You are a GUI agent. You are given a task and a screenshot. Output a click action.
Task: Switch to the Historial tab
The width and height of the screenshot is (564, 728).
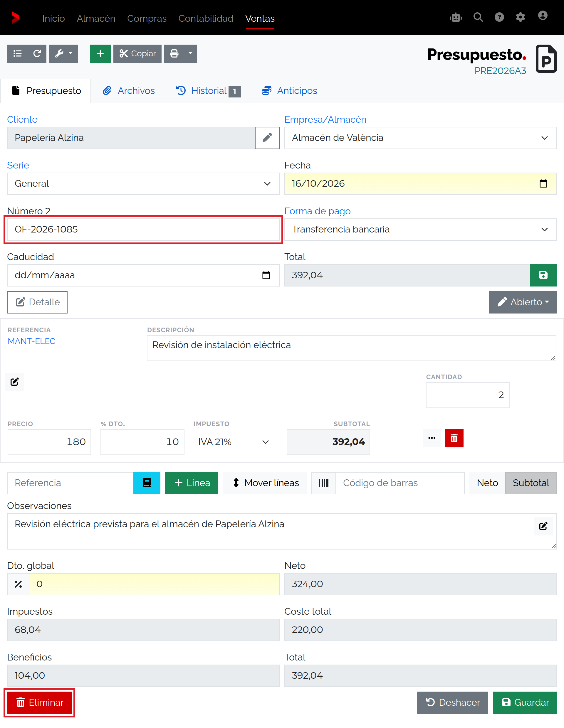pos(209,91)
